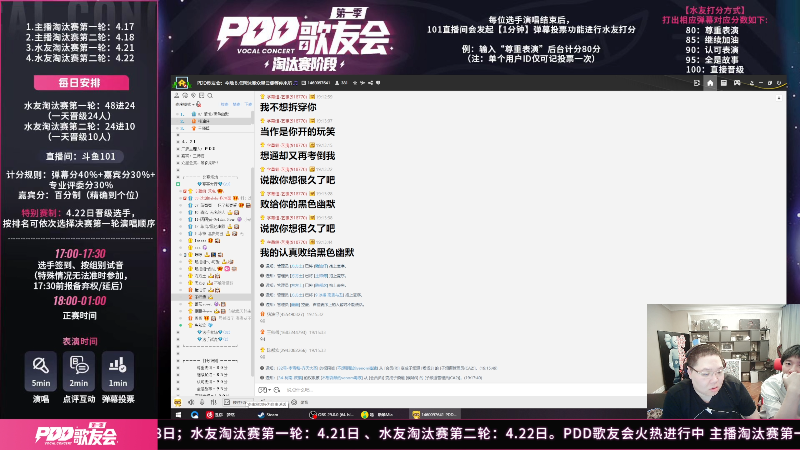Select the first numbered channel row
This screenshot has height=450, width=800.
[x=213, y=114]
